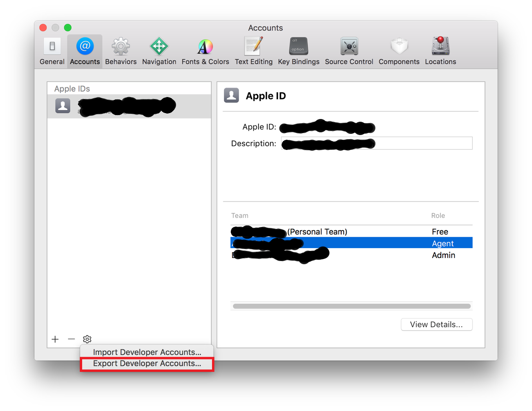
Task: Open the Text Editing pane
Action: point(253,51)
